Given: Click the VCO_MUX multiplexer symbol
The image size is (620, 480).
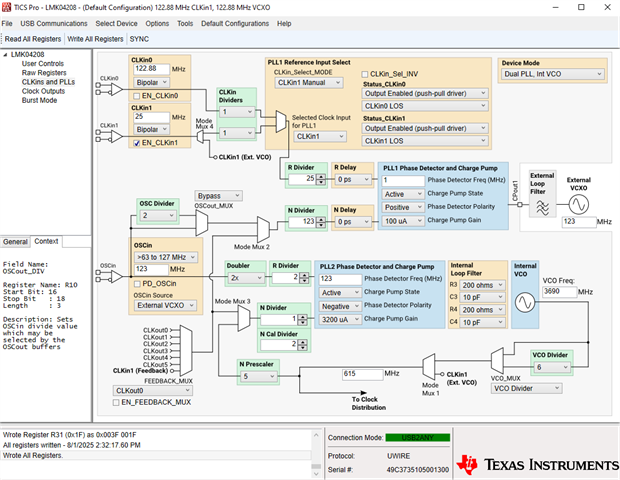Looking at the screenshot, I should point(497,360).
